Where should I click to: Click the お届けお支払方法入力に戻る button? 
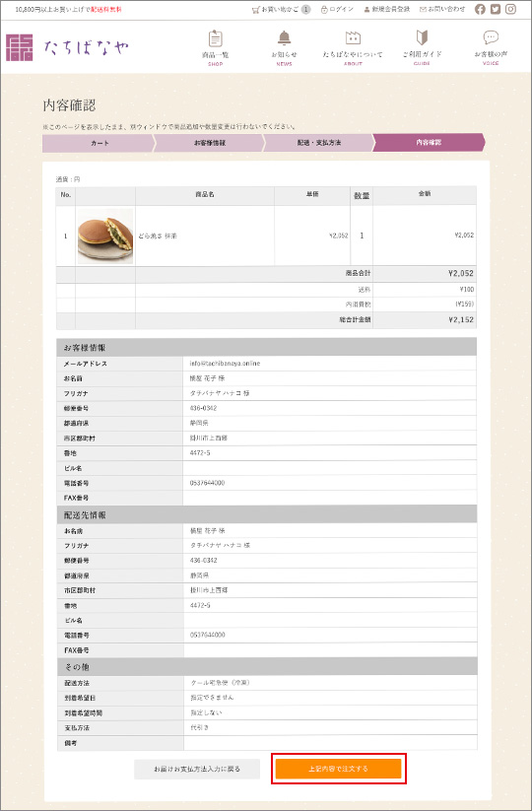click(197, 769)
